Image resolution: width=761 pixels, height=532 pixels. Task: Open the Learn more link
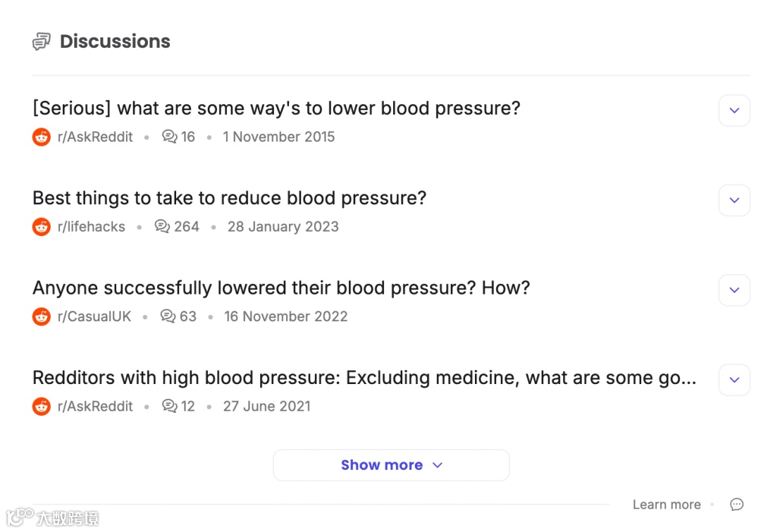[666, 505]
